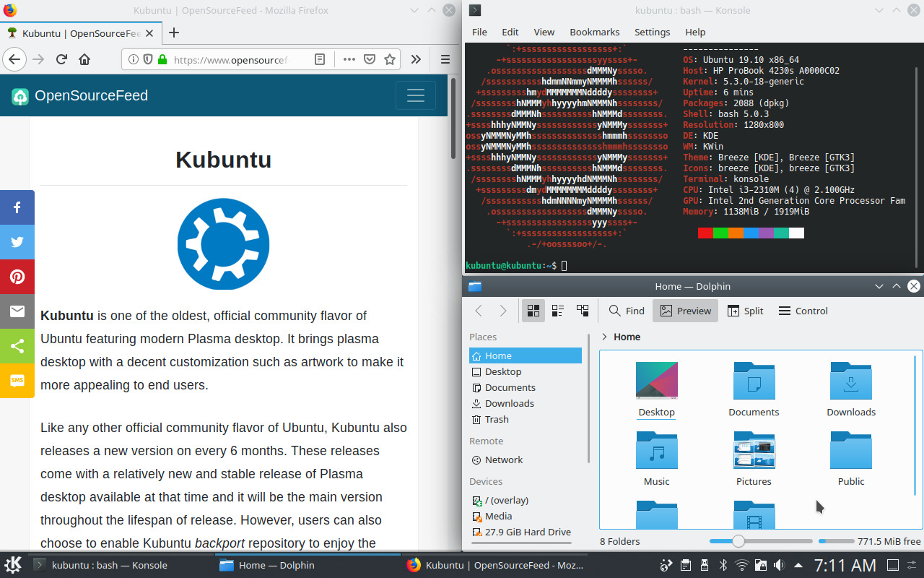The image size is (924, 578).
Task: Expand Firefox toolbar overflow chevron
Action: [x=416, y=59]
